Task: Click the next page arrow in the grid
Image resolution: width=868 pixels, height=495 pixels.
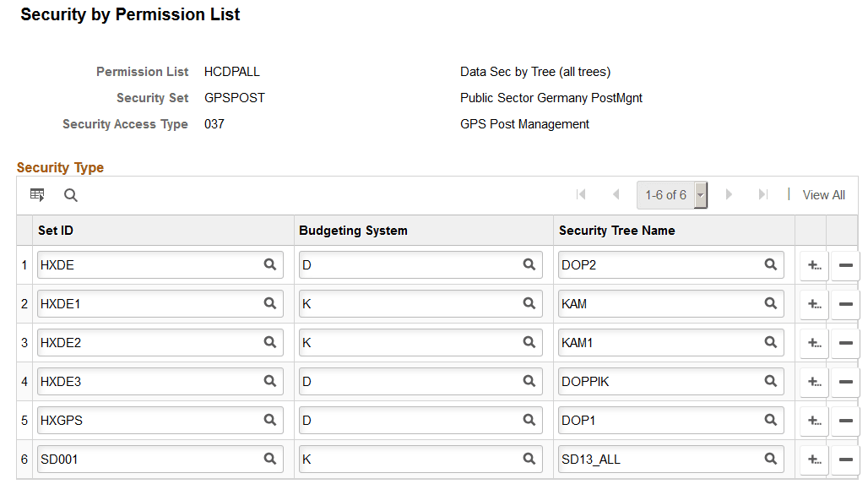Action: (x=729, y=194)
